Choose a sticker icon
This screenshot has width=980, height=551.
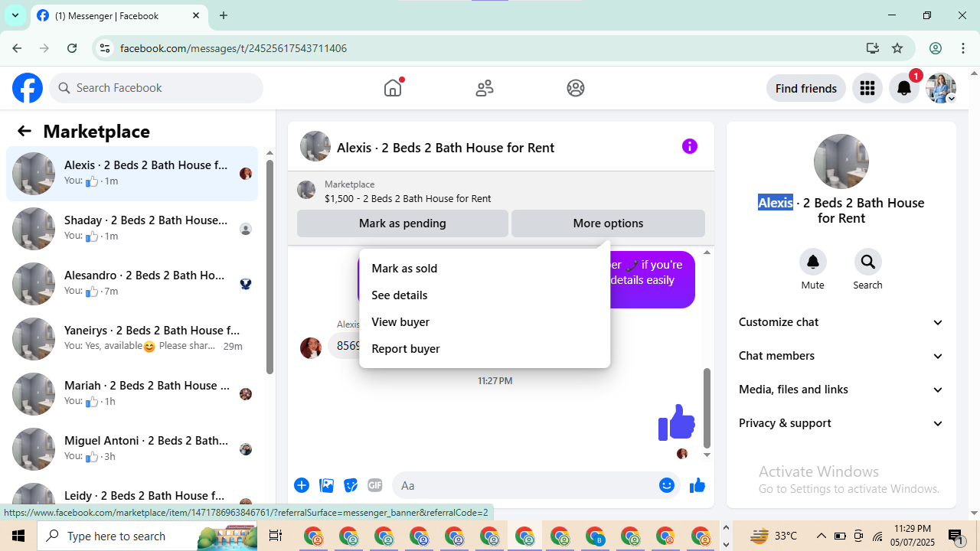pyautogui.click(x=351, y=485)
